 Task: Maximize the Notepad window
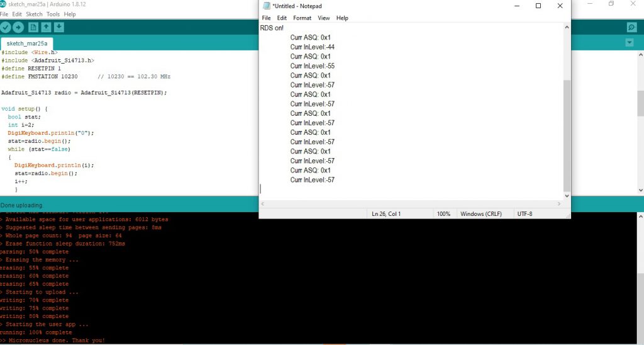538,6
